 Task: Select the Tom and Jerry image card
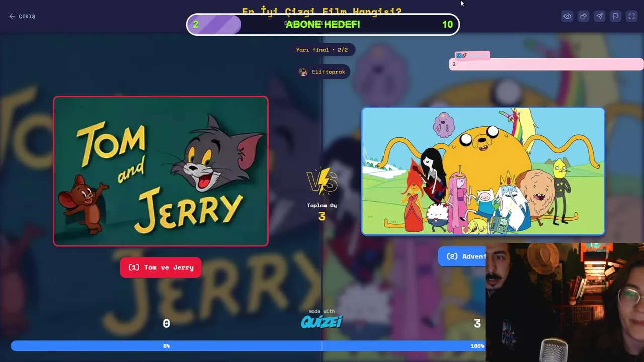(x=160, y=171)
